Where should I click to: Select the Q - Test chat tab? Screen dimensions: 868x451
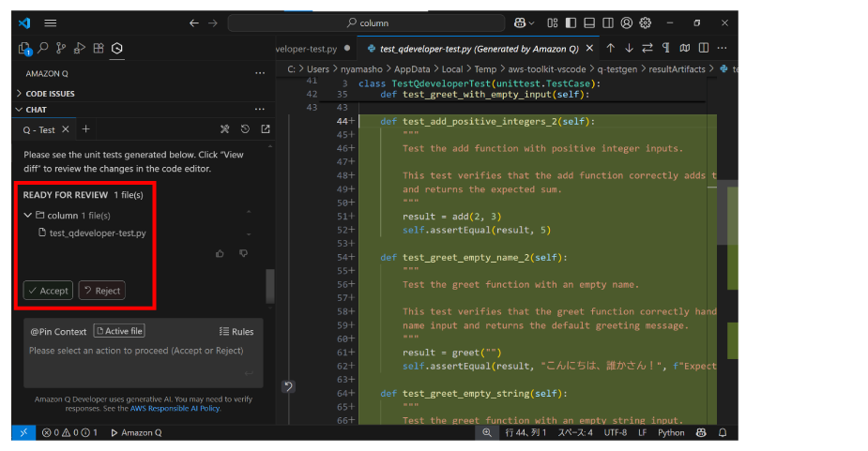[38, 129]
